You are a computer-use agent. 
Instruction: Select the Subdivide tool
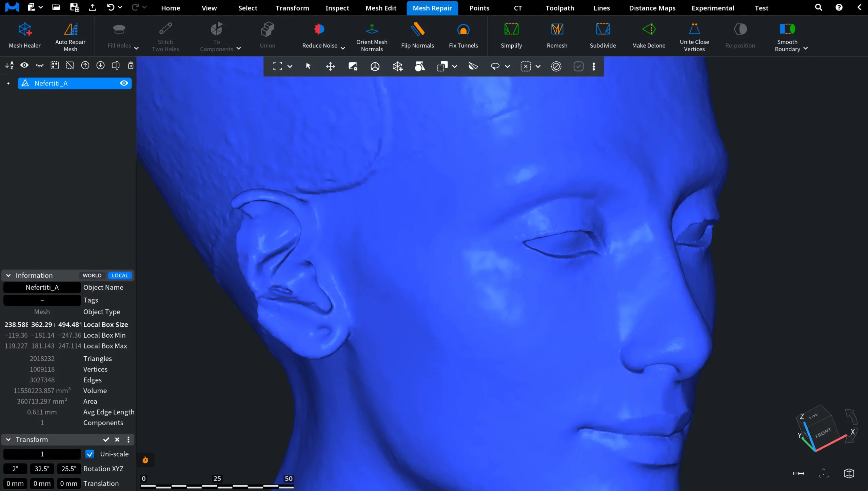tap(603, 36)
